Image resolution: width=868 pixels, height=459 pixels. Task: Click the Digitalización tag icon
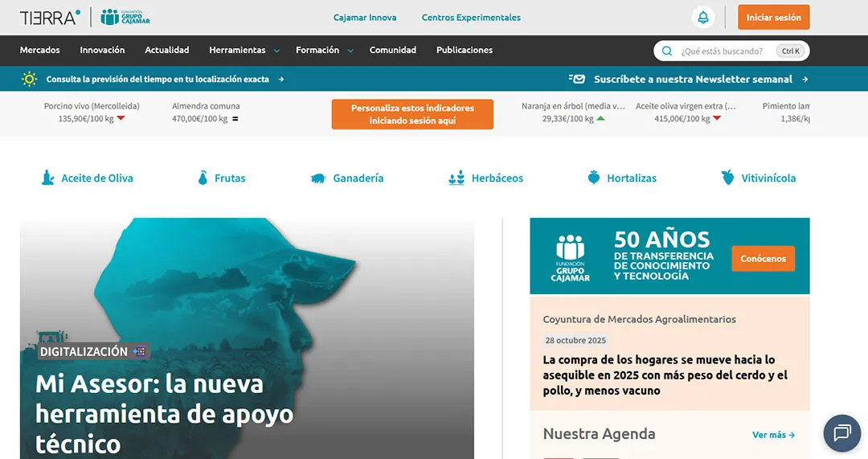pyautogui.click(x=140, y=351)
